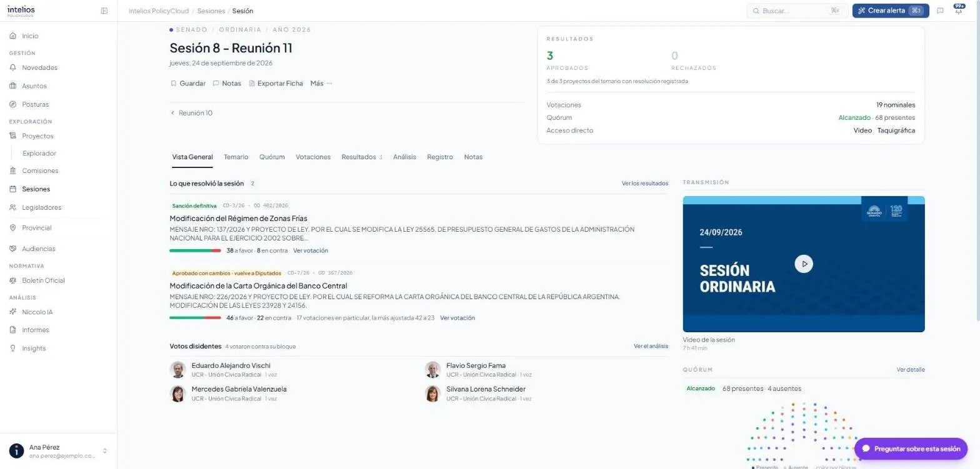Click the Posturas compass icon
The image size is (980, 469).
click(x=13, y=104)
